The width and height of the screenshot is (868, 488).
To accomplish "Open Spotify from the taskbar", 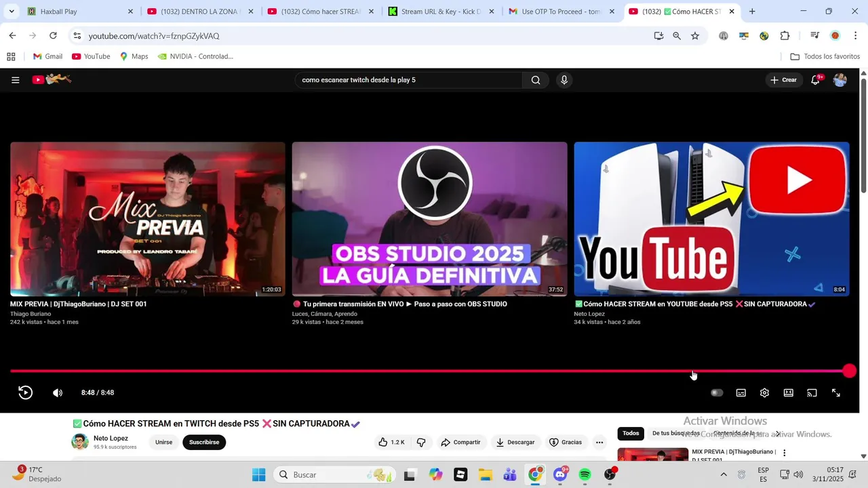I will coord(585,474).
